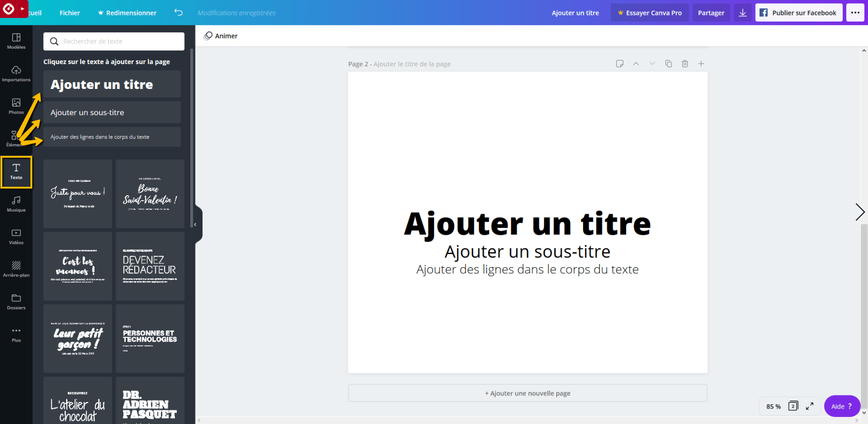Screen dimensions: 868x424
Task: Open the Aide help button
Action: point(842,406)
